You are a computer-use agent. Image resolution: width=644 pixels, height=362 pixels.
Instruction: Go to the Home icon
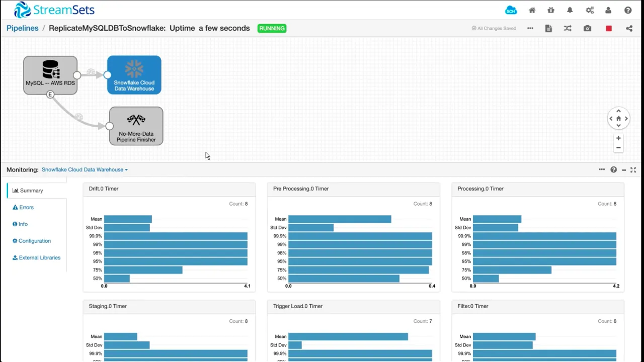click(532, 10)
